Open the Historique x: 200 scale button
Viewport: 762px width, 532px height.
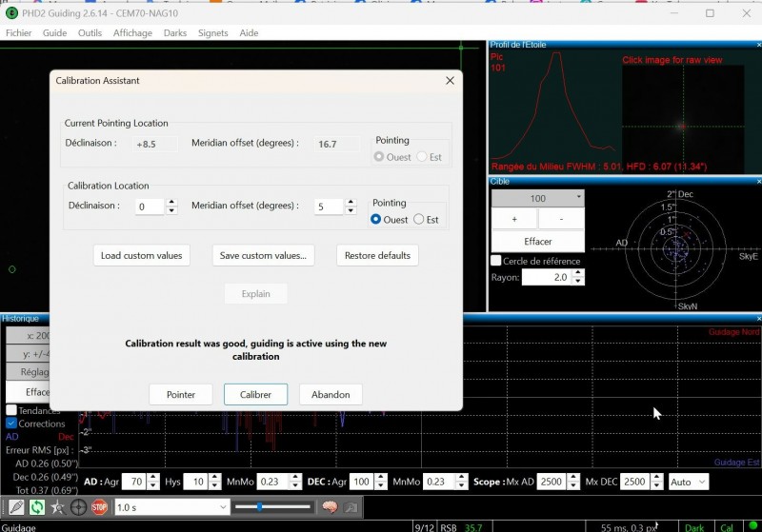coord(29,335)
